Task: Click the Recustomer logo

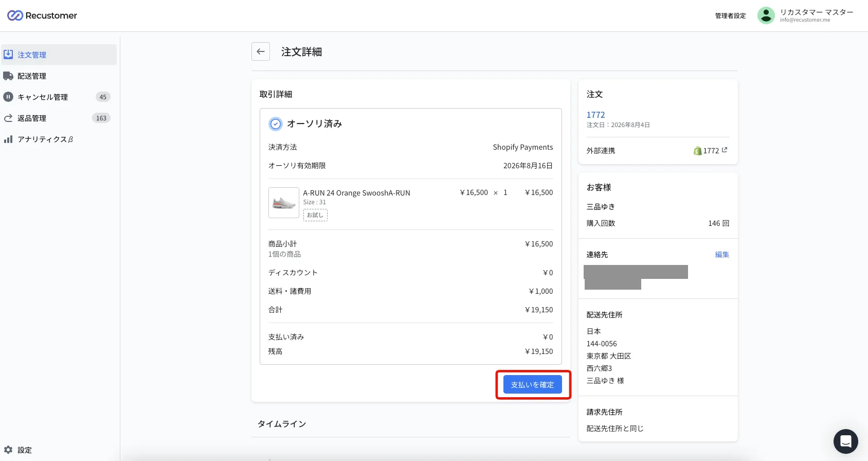Action: [x=42, y=15]
